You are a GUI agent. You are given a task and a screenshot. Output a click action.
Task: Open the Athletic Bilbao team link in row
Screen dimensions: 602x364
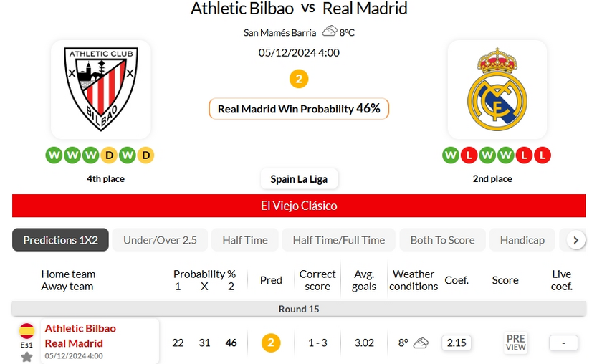point(80,328)
